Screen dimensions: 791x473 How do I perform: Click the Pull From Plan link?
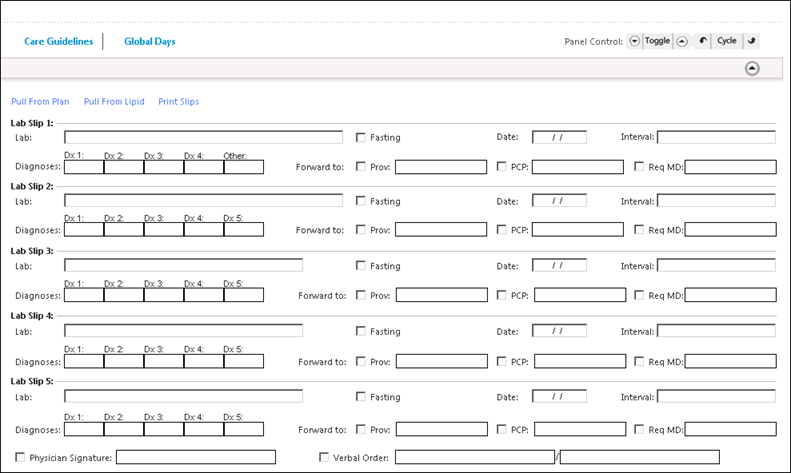tap(40, 102)
